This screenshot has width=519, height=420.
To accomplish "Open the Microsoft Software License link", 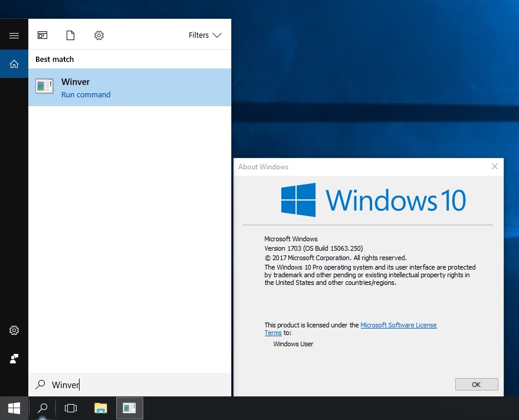I will point(398,325).
